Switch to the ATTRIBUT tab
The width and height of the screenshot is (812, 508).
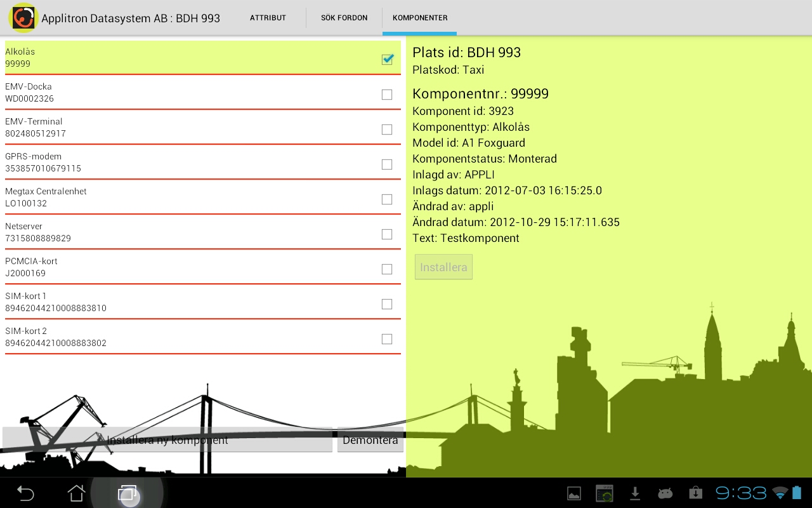268,18
